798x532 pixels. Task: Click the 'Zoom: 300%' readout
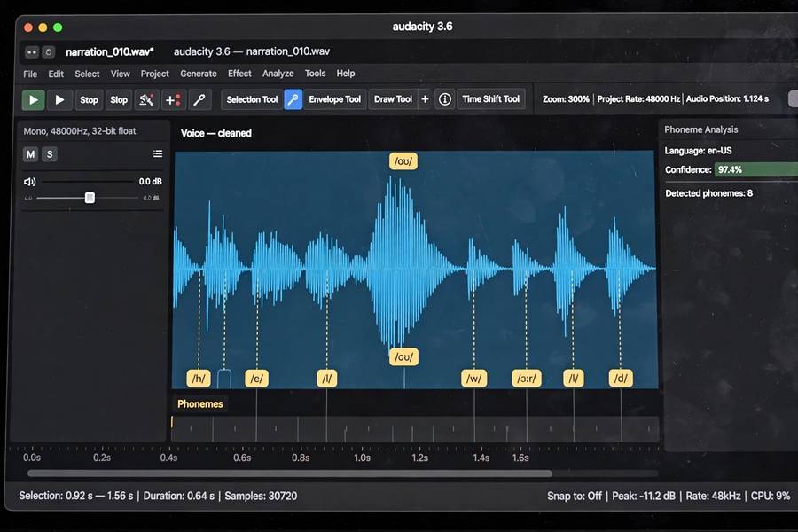point(566,98)
